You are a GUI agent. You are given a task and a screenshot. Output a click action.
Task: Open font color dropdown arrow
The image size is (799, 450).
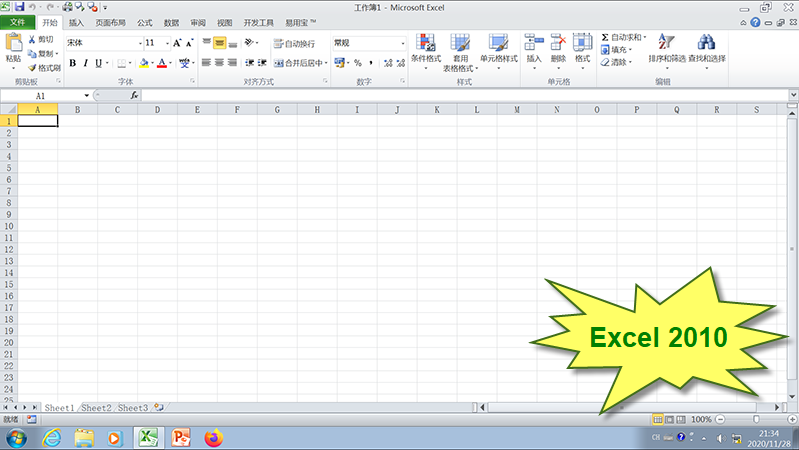point(170,63)
